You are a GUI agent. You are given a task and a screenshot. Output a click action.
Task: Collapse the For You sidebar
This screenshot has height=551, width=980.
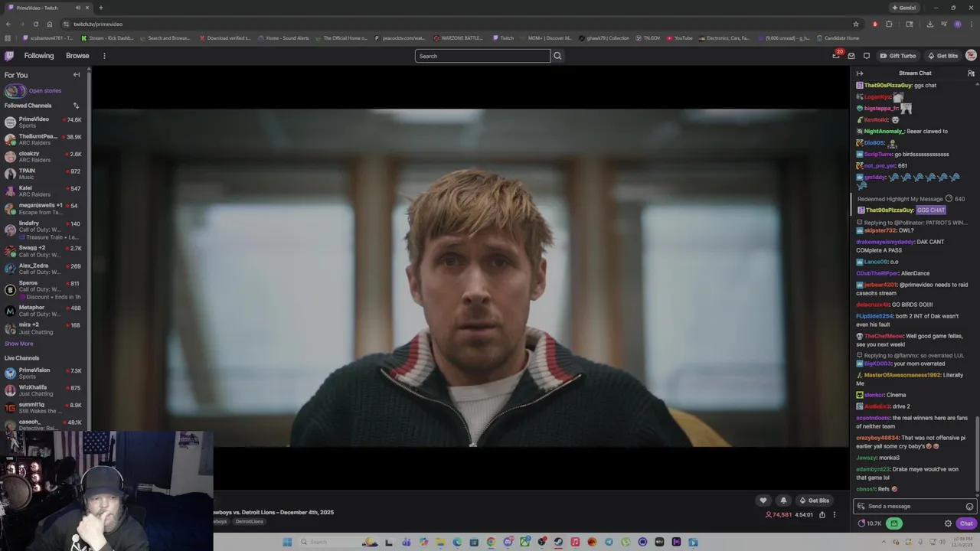[77, 75]
